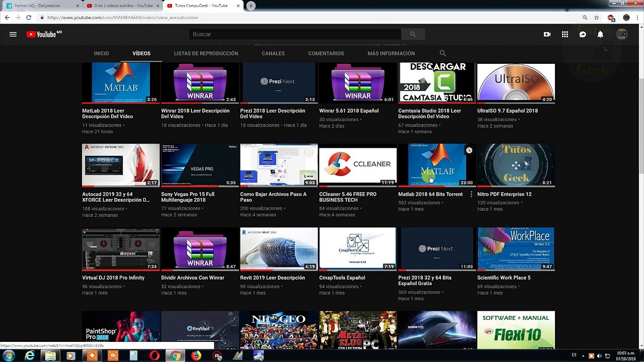Viewport: 644px width, 362px height.
Task: Open the Virtual DJ 2018 Pro Infinity title
Action: pyautogui.click(x=113, y=278)
